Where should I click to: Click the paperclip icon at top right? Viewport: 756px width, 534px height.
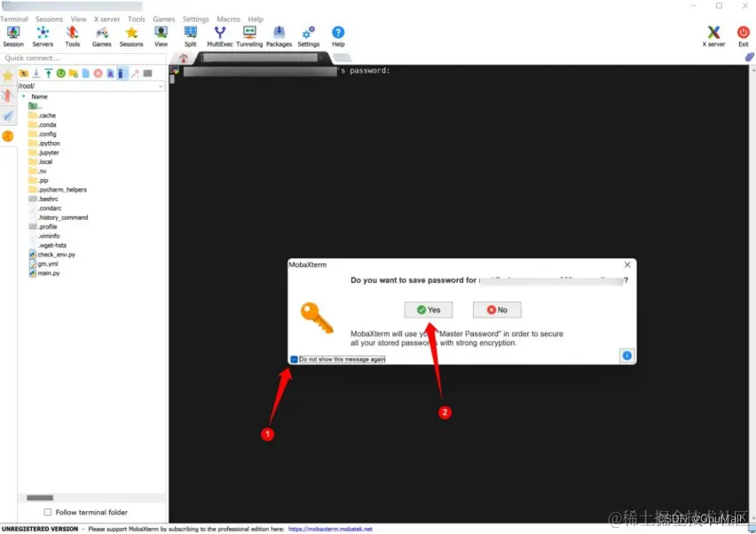point(749,57)
